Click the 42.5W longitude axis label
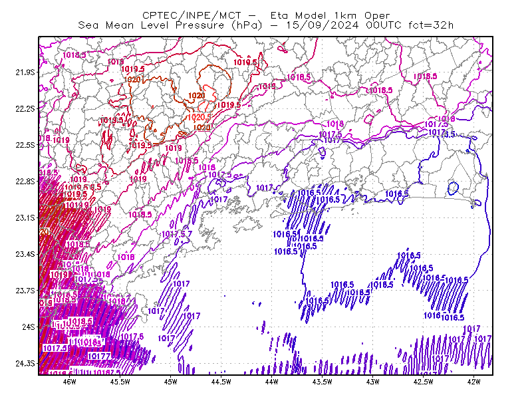 click(x=423, y=382)
